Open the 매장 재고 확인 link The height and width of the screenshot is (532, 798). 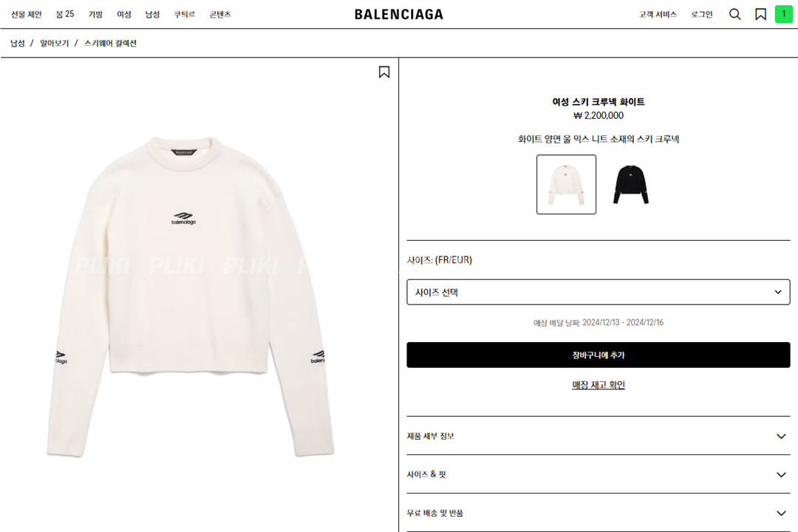tap(598, 385)
